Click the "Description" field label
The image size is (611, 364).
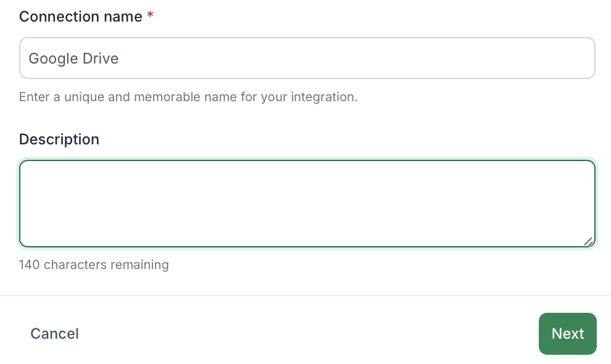click(59, 139)
